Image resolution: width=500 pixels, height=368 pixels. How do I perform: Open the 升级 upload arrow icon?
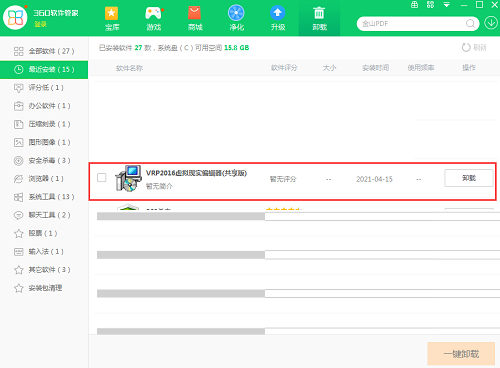[x=278, y=13]
